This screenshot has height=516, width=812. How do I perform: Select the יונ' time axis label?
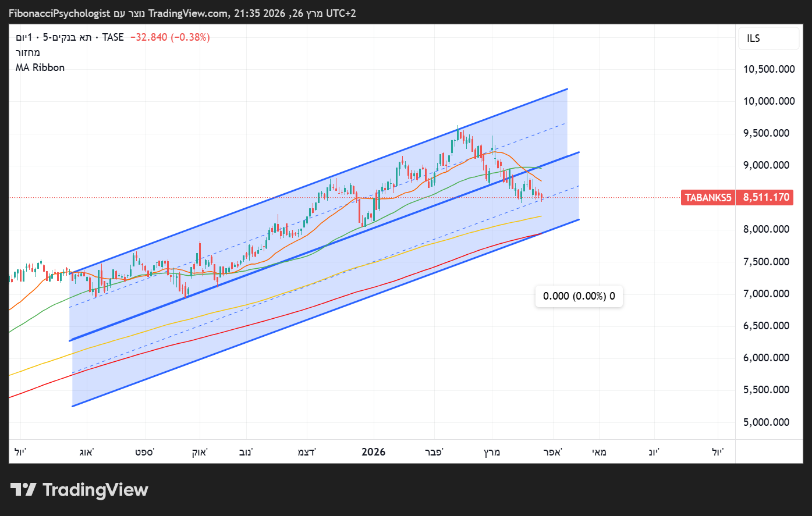654,452
